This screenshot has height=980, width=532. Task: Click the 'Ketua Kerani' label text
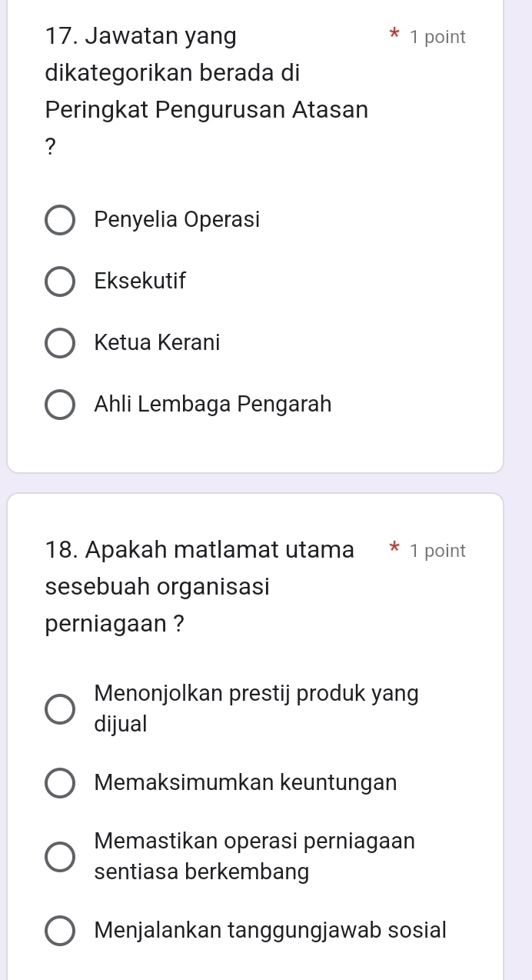[157, 343]
